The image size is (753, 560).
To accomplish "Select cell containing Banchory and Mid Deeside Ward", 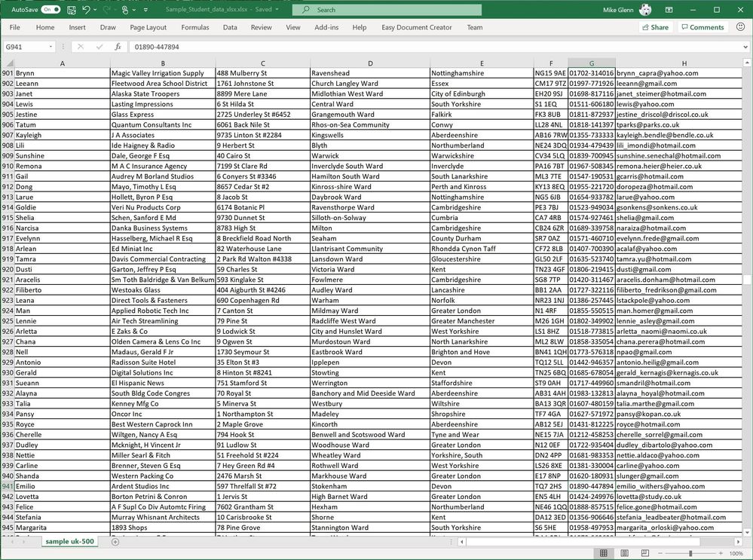I will coord(370,393).
